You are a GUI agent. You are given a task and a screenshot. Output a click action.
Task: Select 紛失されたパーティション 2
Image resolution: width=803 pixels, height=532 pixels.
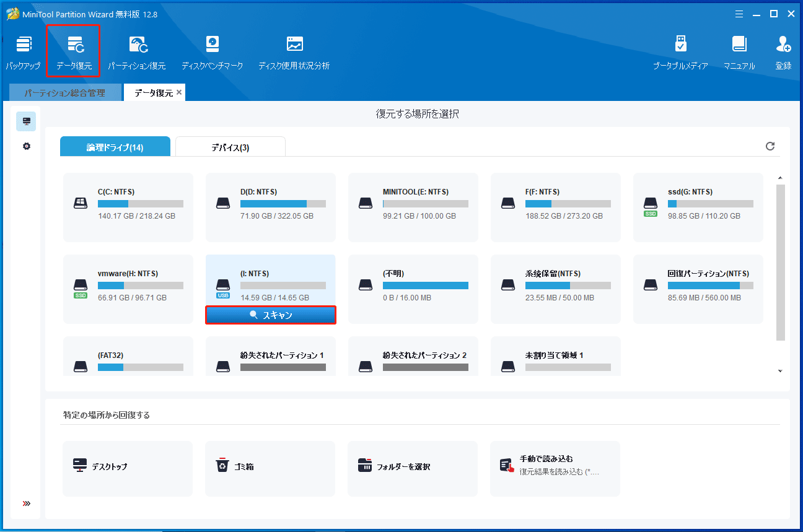413,356
